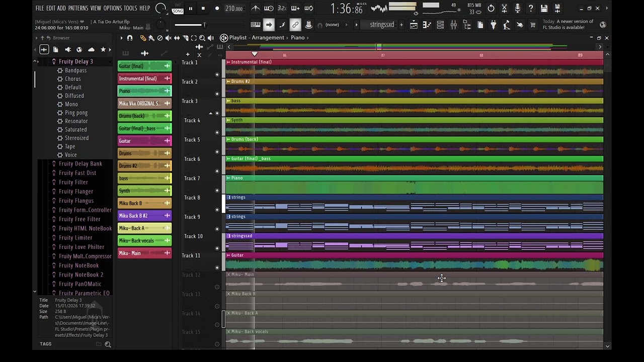Select the Miku~ Main clip in picker
644x362 pixels.
(x=144, y=253)
